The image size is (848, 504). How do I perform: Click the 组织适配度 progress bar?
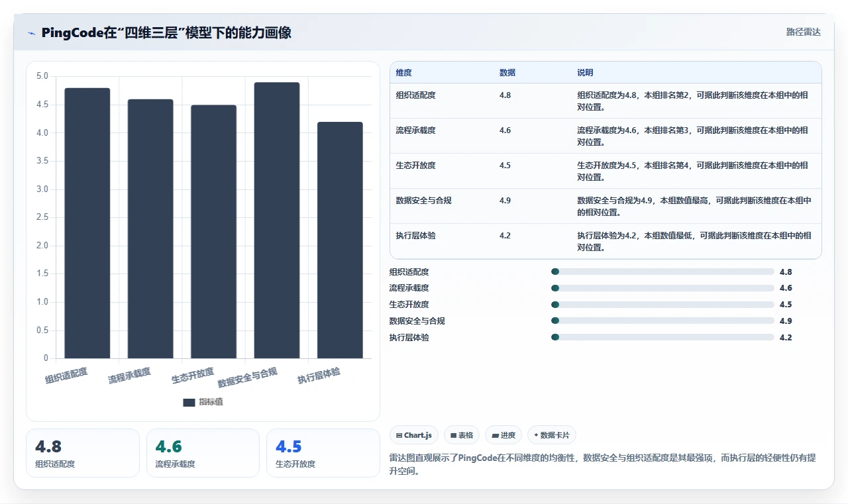[662, 272]
